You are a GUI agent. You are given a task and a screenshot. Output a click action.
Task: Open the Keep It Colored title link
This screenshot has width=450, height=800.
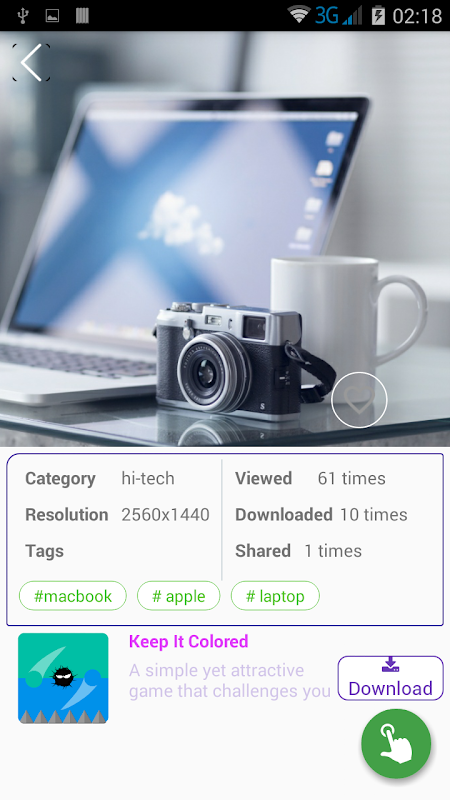tap(188, 641)
